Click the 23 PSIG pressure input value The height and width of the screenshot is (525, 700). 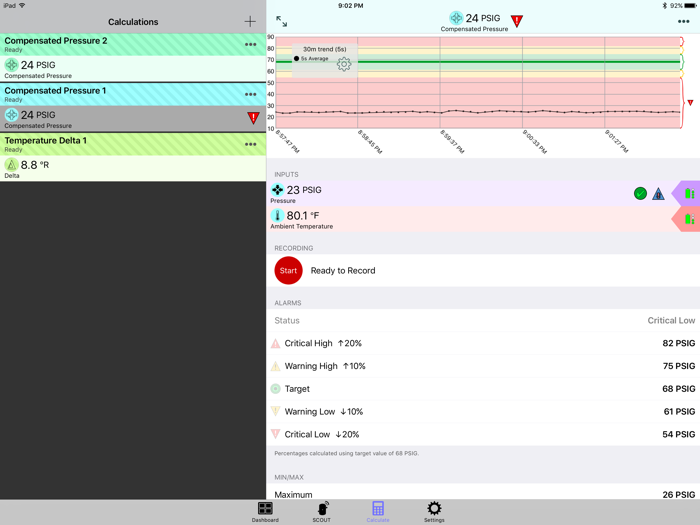tap(304, 190)
